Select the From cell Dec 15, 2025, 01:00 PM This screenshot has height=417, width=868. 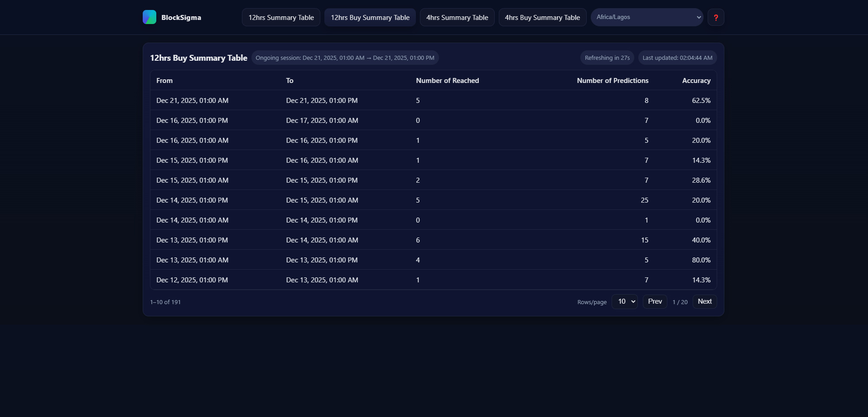tap(192, 160)
